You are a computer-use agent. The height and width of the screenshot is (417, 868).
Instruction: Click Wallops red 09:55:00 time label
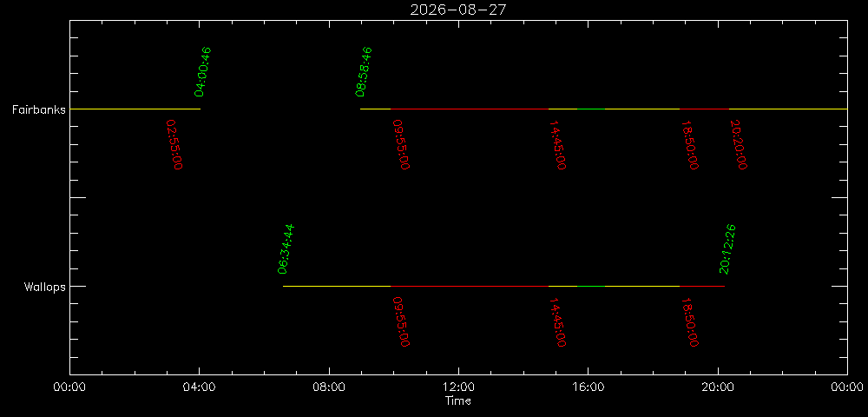401,321
